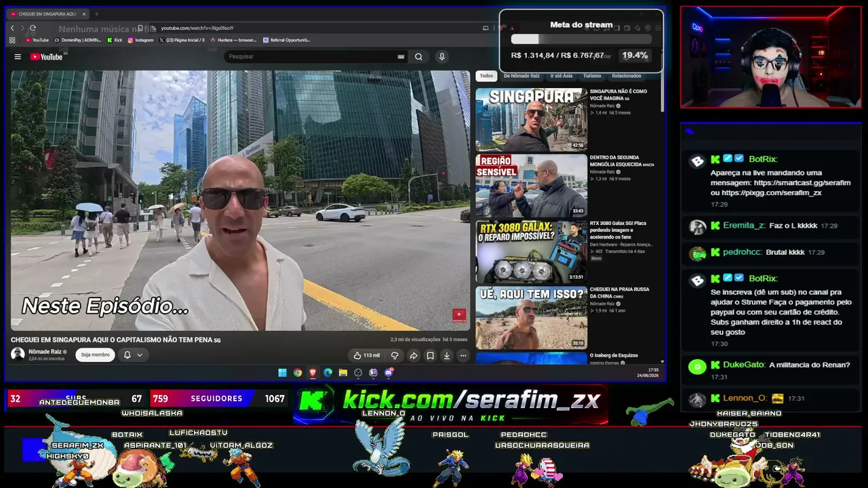Click the main video player

click(x=240, y=201)
